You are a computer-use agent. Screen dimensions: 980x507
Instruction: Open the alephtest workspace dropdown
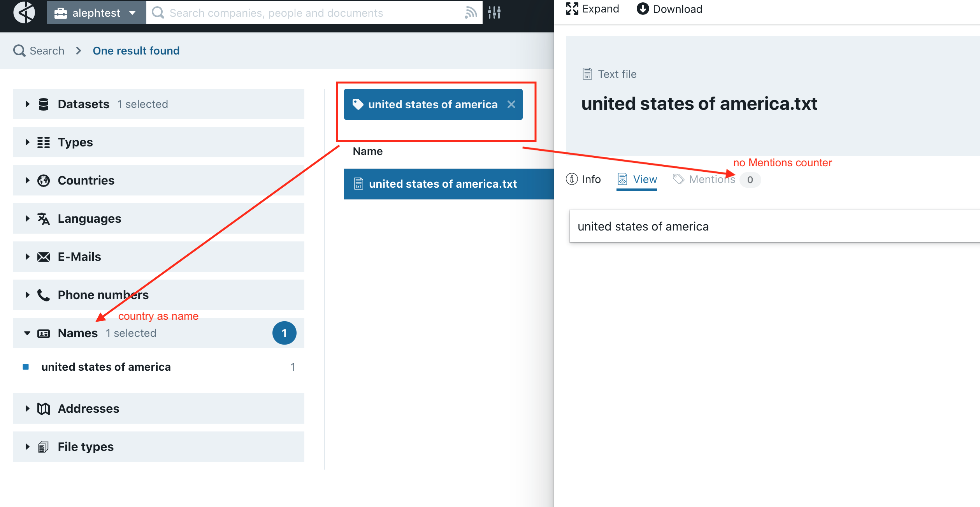tap(96, 12)
